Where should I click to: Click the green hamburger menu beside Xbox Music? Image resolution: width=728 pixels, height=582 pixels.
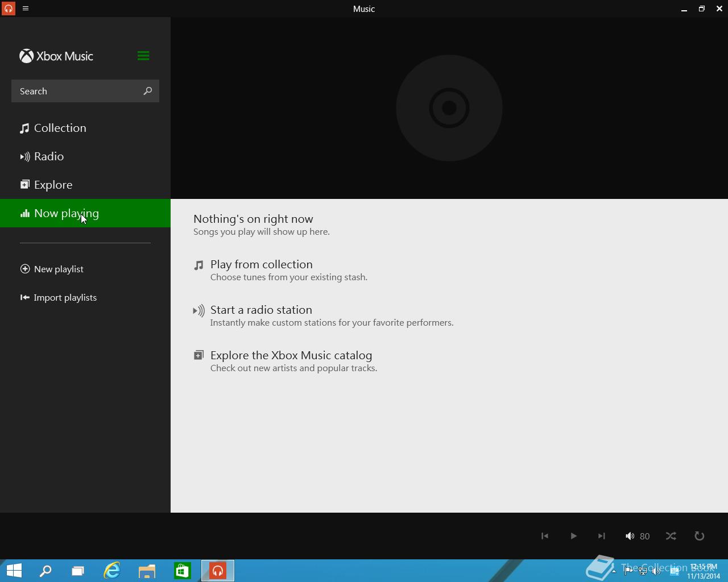[143, 56]
